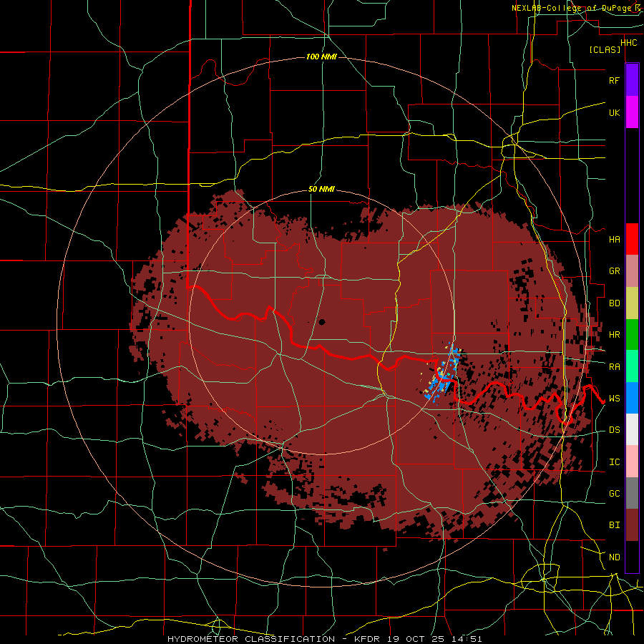The width and height of the screenshot is (644, 644).
Task: Click the IC legend label
Action: click(614, 462)
